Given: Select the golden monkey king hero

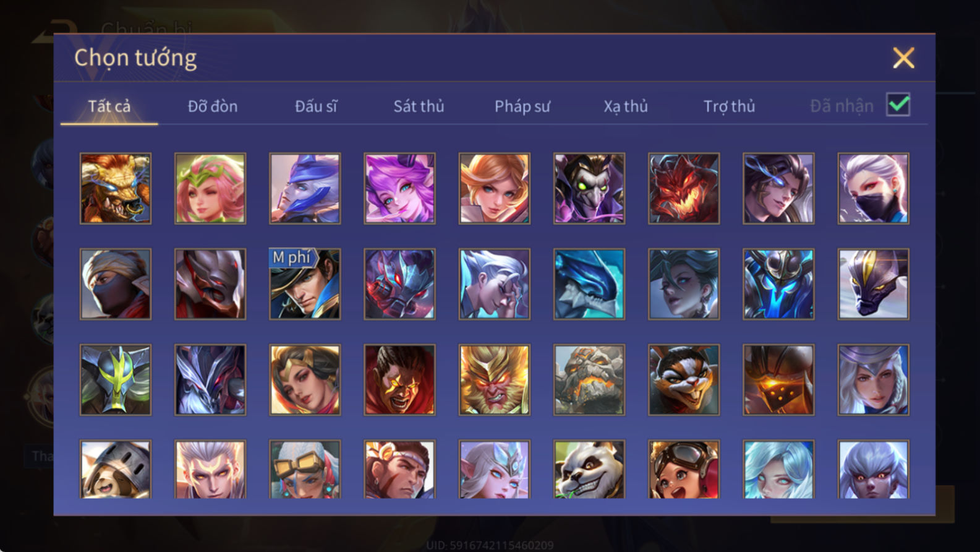Looking at the screenshot, I should [494, 379].
